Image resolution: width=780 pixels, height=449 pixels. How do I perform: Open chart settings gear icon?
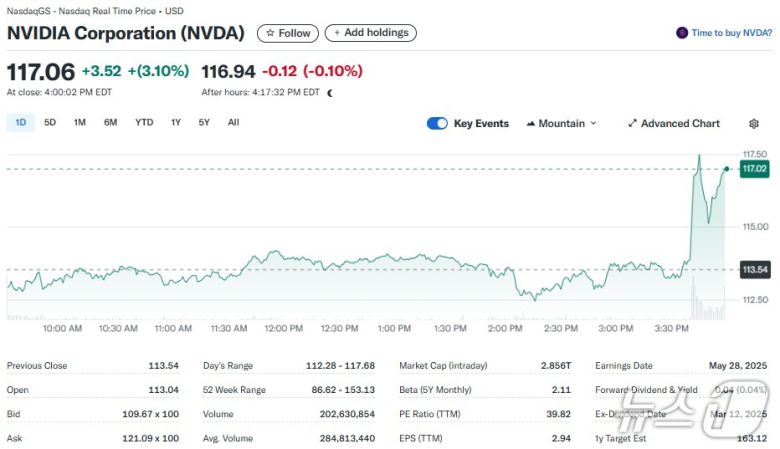tap(754, 124)
